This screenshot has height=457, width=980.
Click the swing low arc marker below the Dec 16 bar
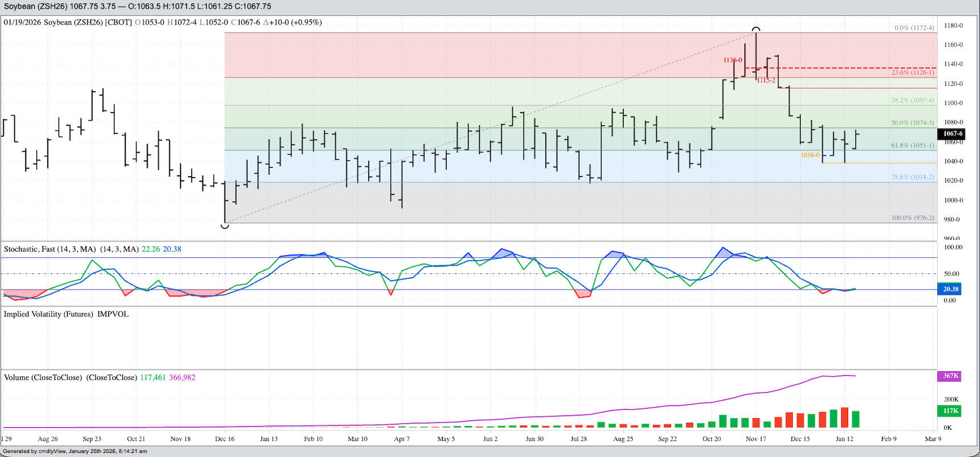[225, 227]
